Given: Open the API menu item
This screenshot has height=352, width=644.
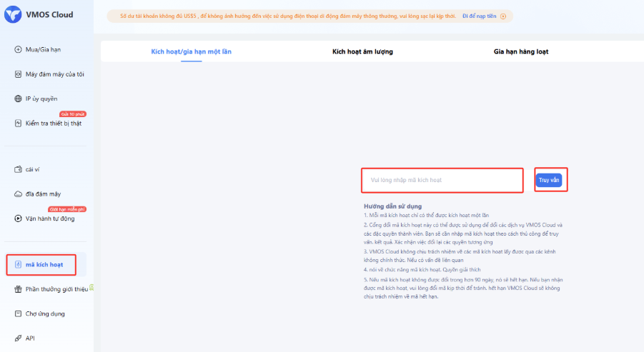Looking at the screenshot, I should point(30,338).
